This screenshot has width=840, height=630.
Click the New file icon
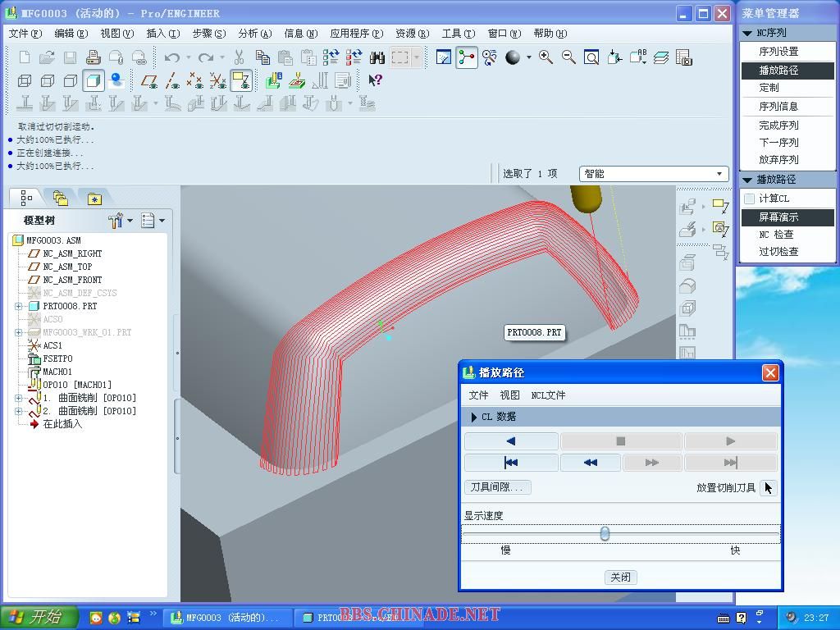coord(24,57)
